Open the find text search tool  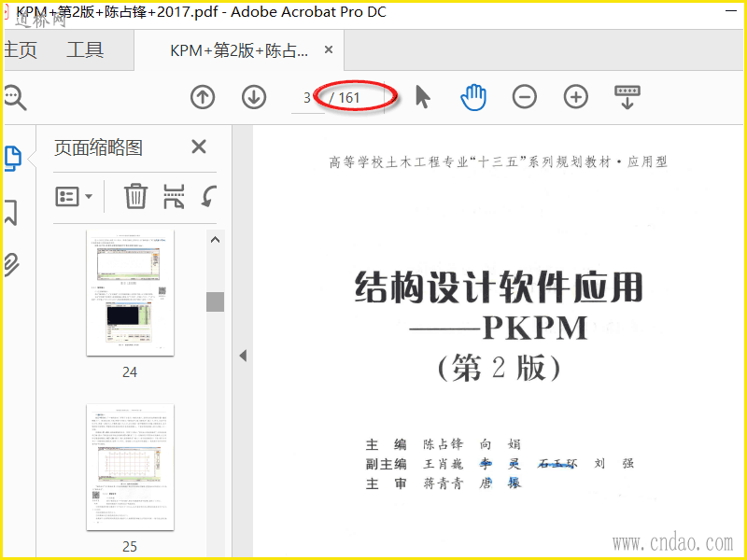click(x=14, y=98)
